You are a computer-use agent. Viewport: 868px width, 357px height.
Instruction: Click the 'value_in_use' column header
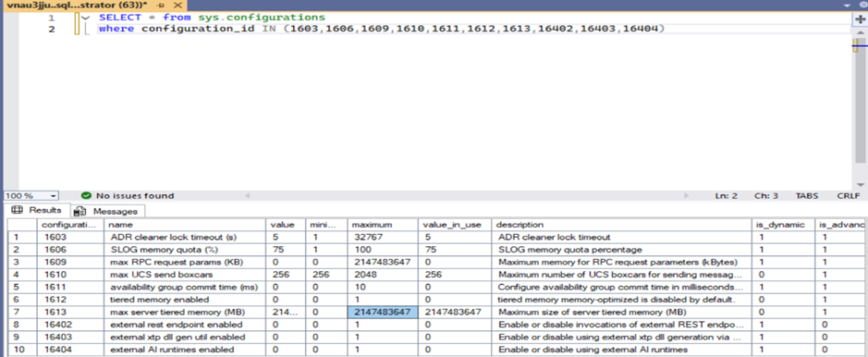455,225
